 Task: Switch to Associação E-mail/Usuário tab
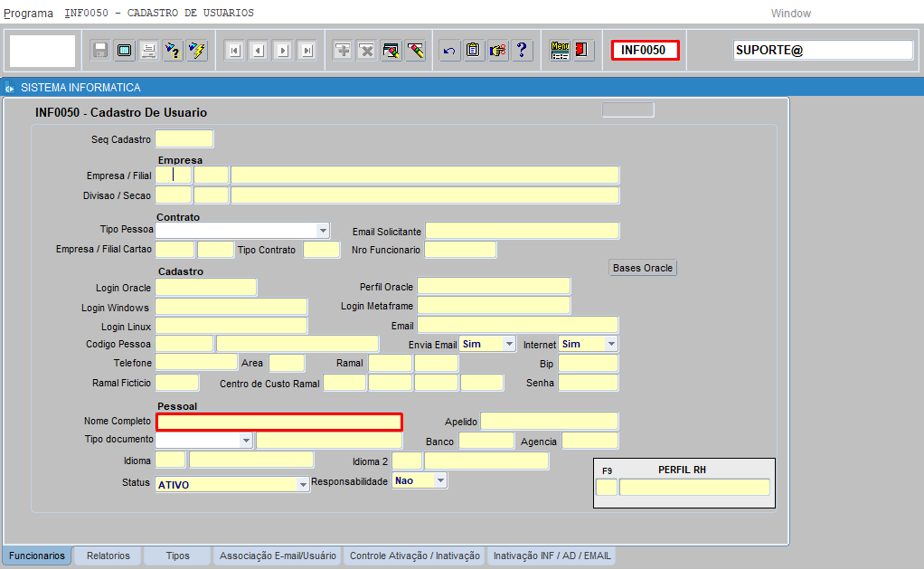278,556
